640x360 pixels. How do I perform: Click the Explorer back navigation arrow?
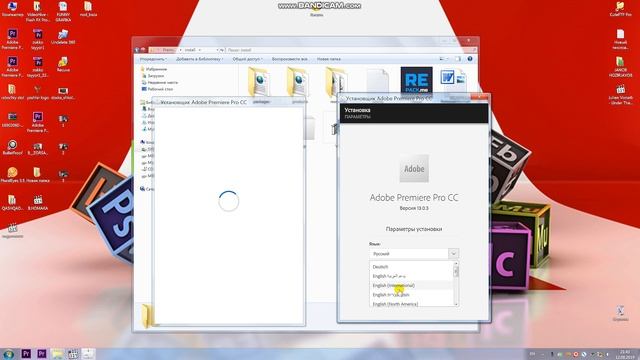137,50
